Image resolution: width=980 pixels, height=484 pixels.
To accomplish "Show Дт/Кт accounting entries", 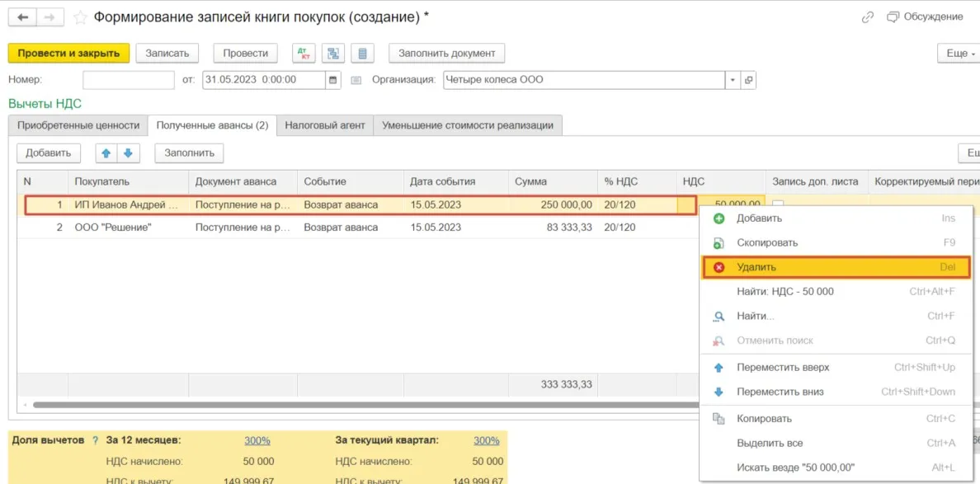I will [x=304, y=54].
